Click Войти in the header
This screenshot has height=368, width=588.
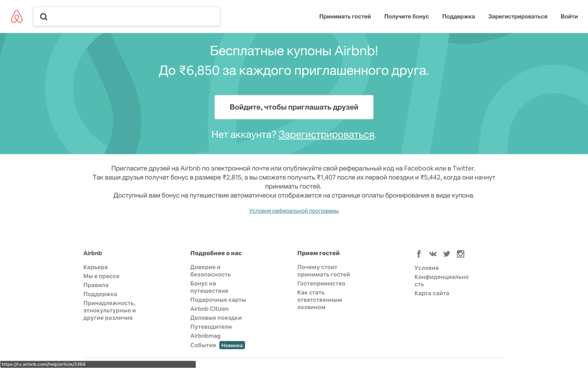569,17
